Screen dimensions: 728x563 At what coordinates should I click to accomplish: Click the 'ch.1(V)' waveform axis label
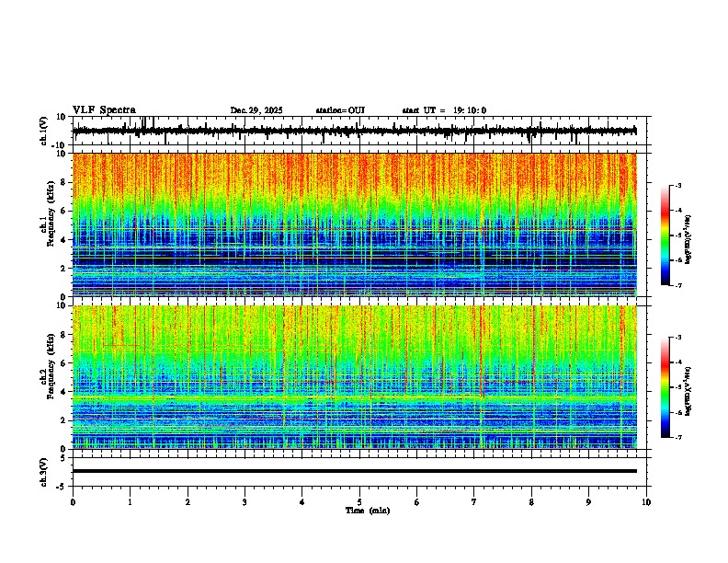click(44, 131)
